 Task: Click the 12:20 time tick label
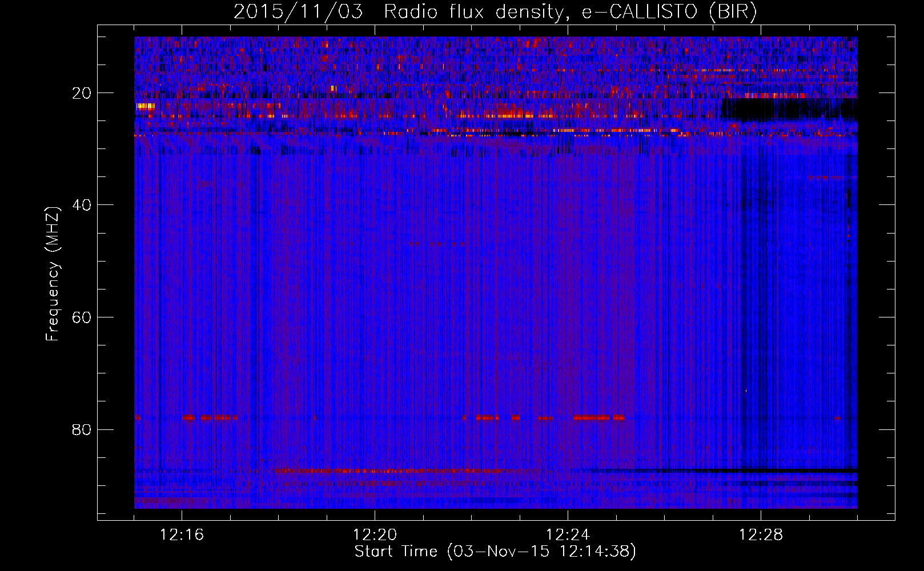[375, 535]
